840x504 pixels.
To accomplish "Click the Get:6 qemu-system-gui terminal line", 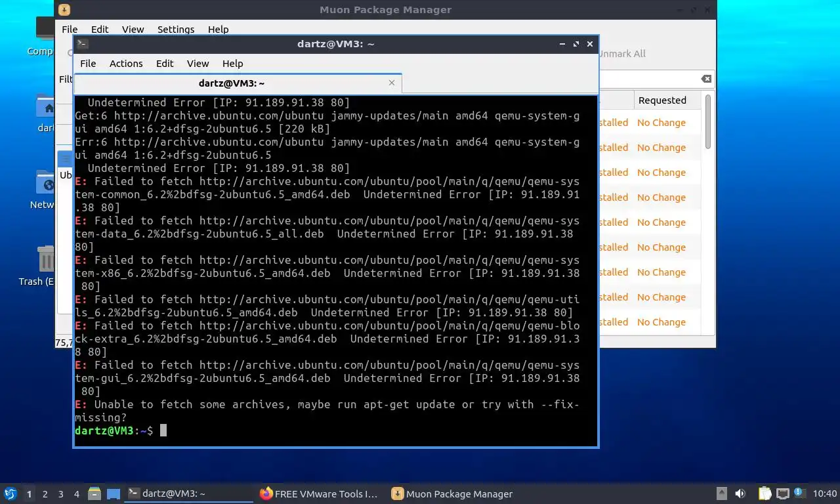I will point(327,122).
